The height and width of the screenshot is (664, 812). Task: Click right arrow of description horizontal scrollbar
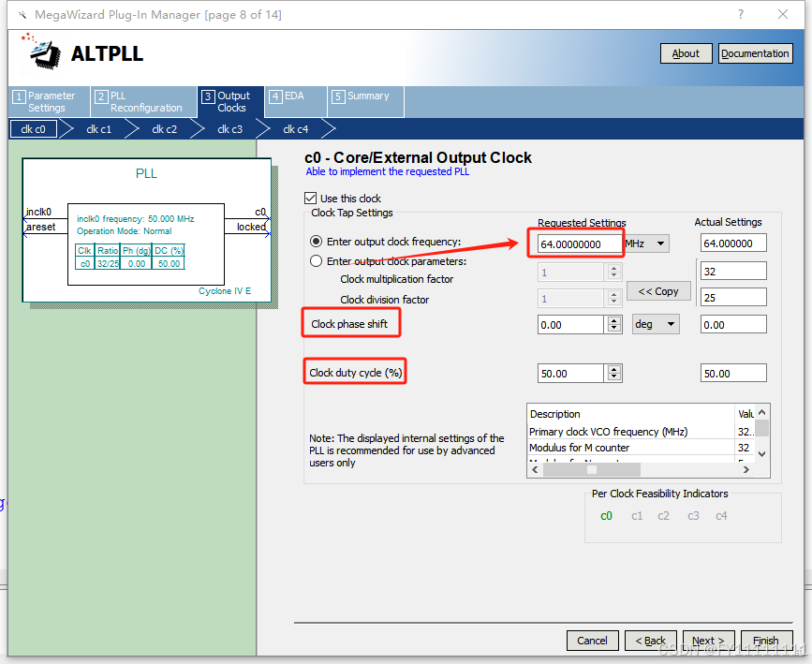pyautogui.click(x=746, y=470)
